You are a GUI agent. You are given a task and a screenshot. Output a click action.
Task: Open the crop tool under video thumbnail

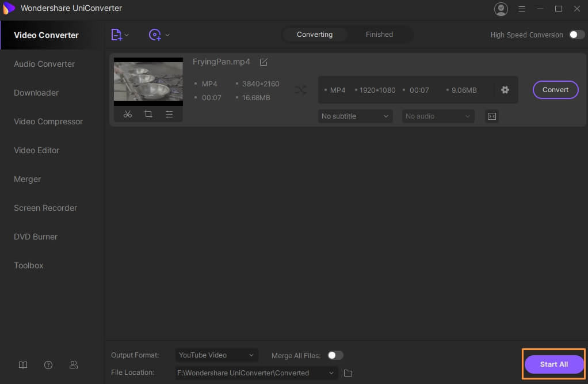[x=148, y=114]
